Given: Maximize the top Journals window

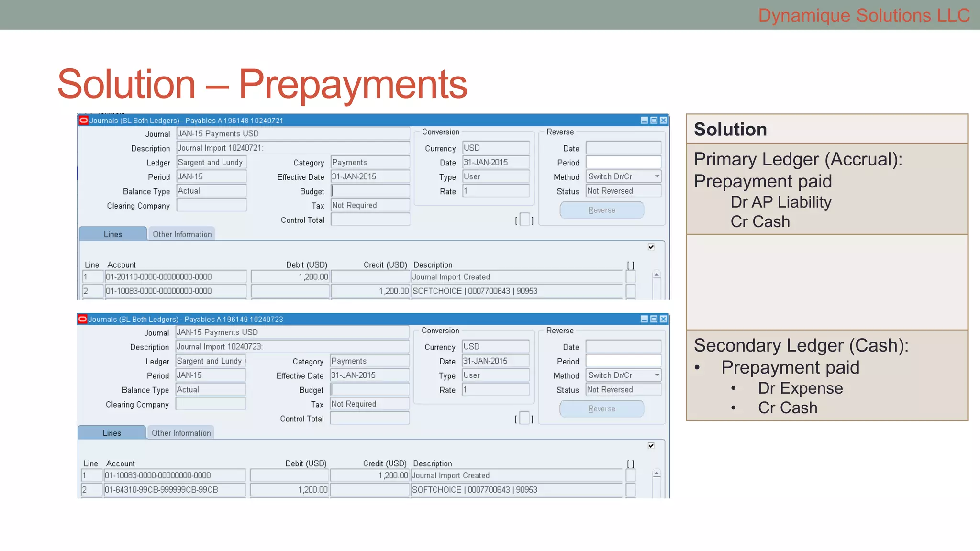Looking at the screenshot, I should pos(654,121).
